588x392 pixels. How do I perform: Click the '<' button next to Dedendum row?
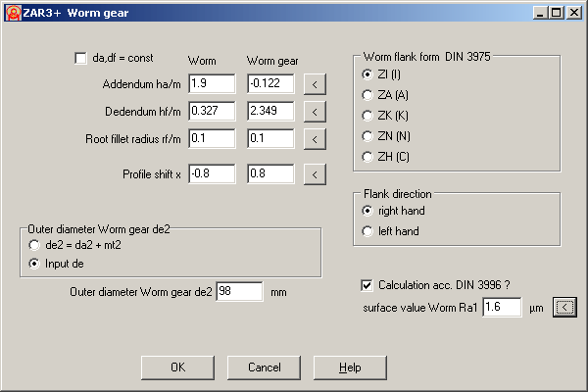tap(314, 111)
